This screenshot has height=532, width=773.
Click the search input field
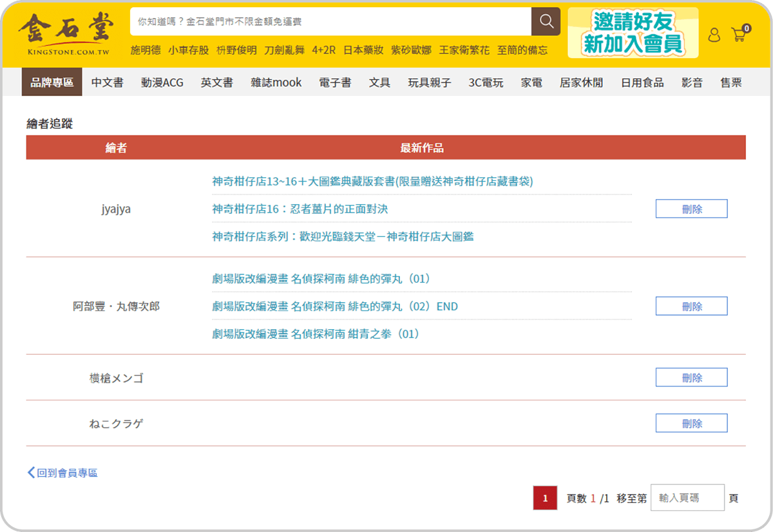coord(330,22)
